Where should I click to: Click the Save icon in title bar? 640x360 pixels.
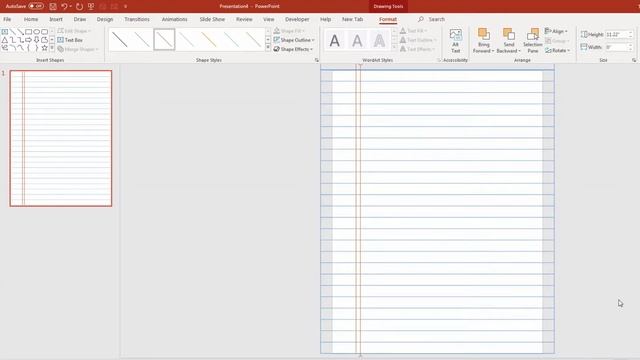coord(53,6)
